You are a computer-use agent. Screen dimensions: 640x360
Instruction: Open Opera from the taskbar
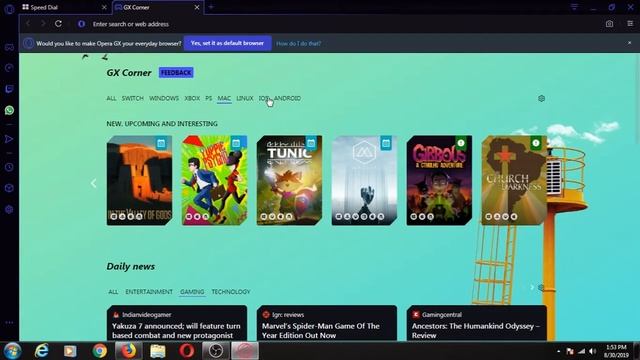pos(187,351)
